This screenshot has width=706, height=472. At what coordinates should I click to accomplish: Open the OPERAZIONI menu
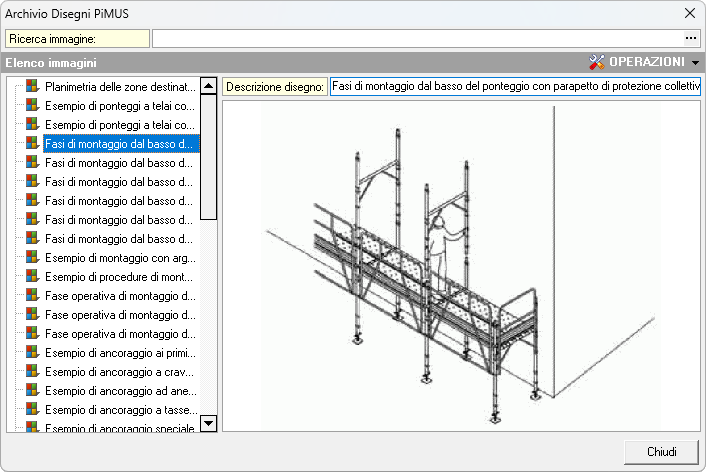(x=647, y=62)
